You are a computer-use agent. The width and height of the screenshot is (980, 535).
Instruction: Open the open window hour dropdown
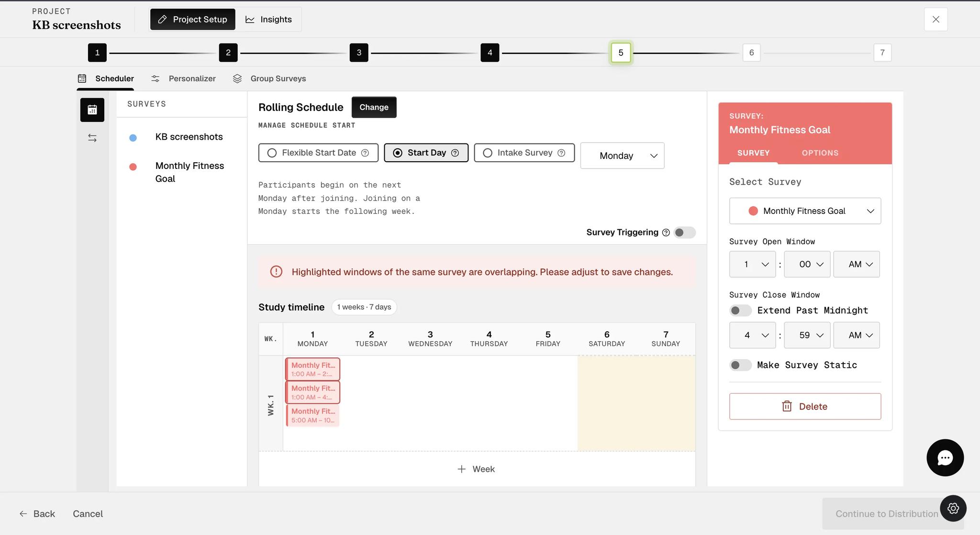(752, 264)
